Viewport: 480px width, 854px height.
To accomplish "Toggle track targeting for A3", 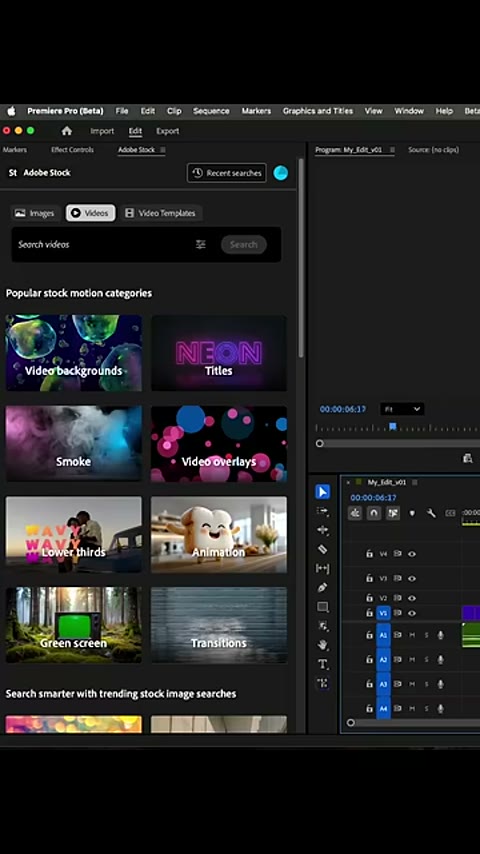I will click(383, 684).
